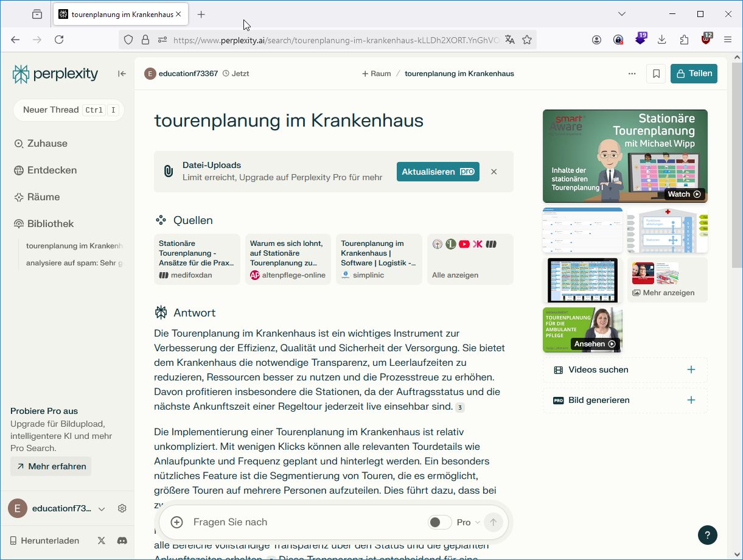This screenshot has width=743, height=560.
Task: Show site security padlock information
Action: [145, 40]
